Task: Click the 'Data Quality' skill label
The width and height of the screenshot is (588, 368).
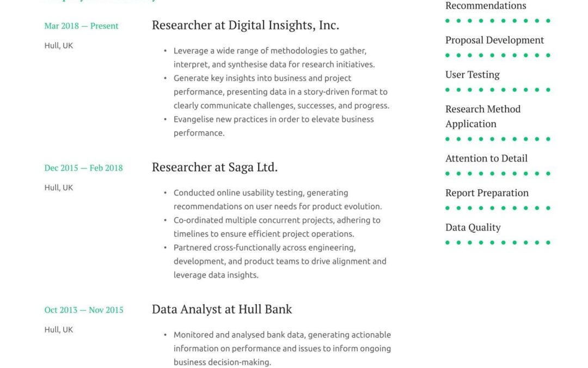Action: click(x=473, y=227)
